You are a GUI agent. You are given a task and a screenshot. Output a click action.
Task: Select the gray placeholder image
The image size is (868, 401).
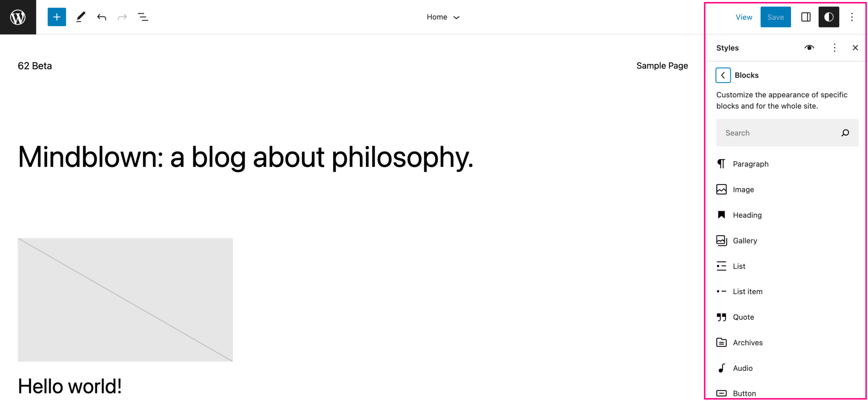(x=125, y=300)
